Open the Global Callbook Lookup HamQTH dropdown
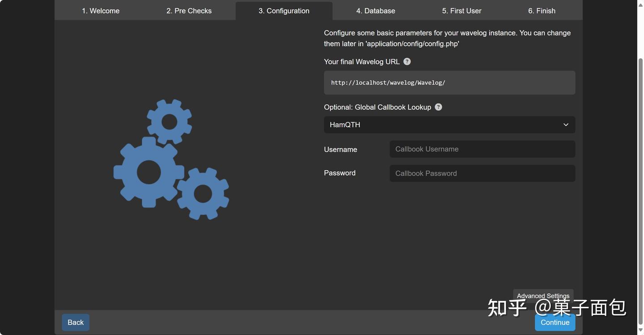Image resolution: width=644 pixels, height=335 pixels. (x=449, y=125)
